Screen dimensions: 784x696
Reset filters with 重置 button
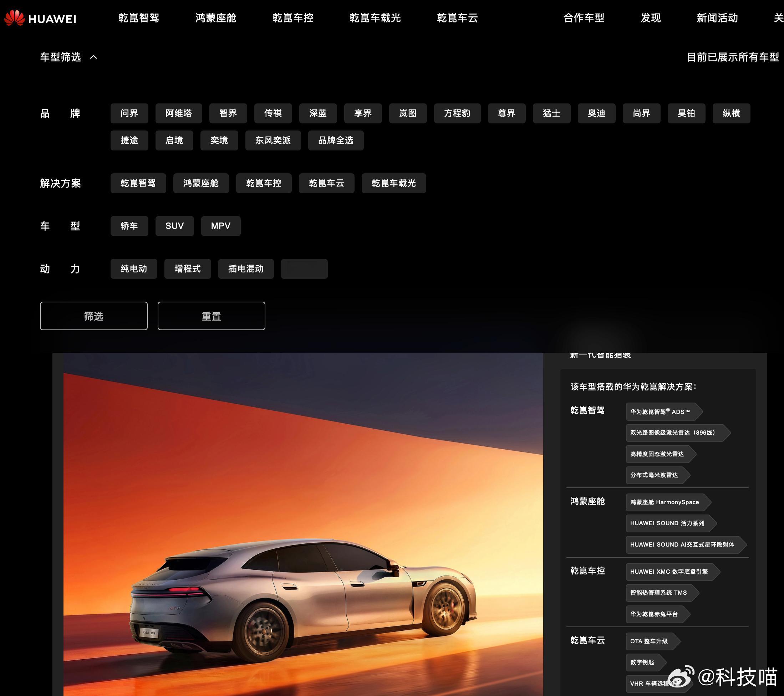pyautogui.click(x=212, y=316)
